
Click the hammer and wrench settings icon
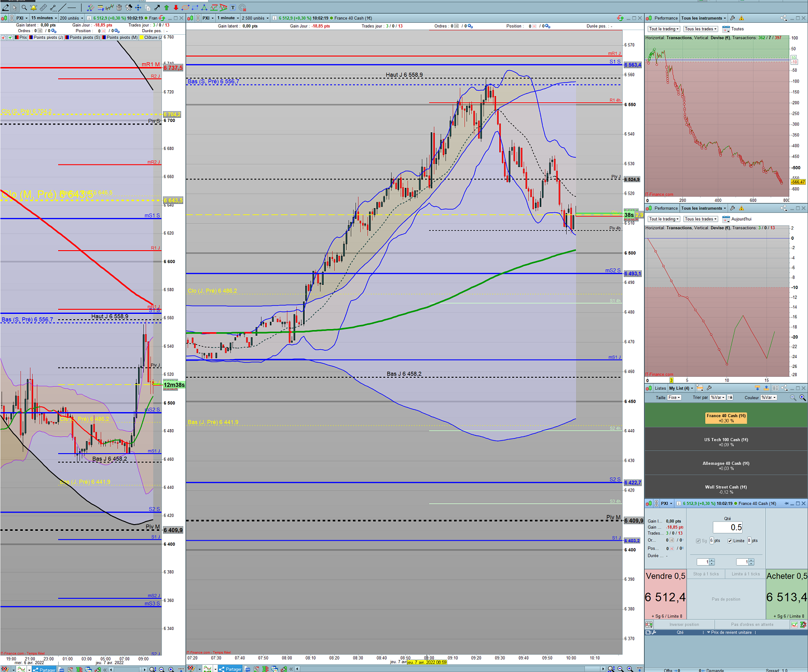(129, 8)
